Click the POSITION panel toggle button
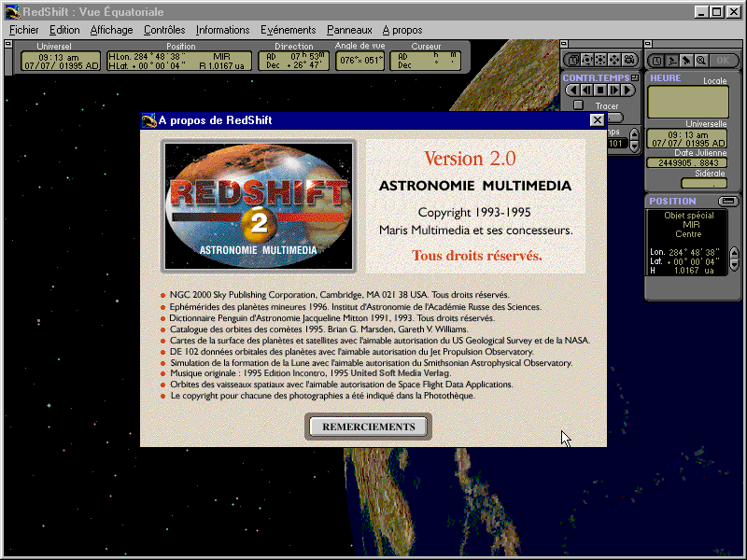Screen dimensions: 747x560 [728, 201]
